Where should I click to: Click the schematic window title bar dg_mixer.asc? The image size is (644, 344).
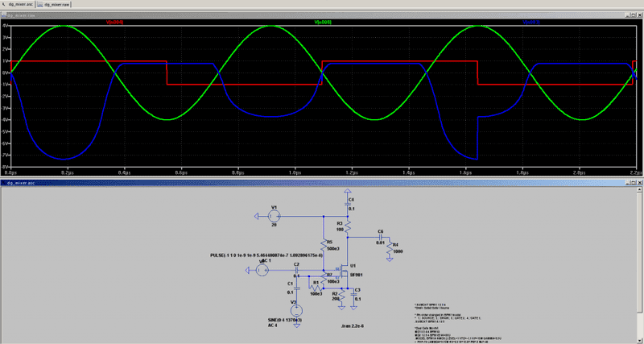[322, 183]
